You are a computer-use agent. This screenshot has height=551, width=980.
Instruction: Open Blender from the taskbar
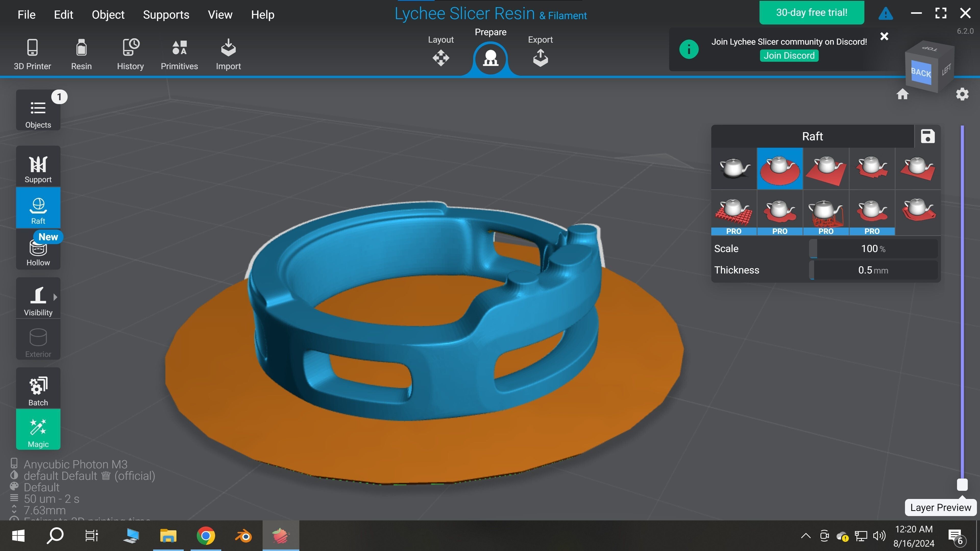243,536
